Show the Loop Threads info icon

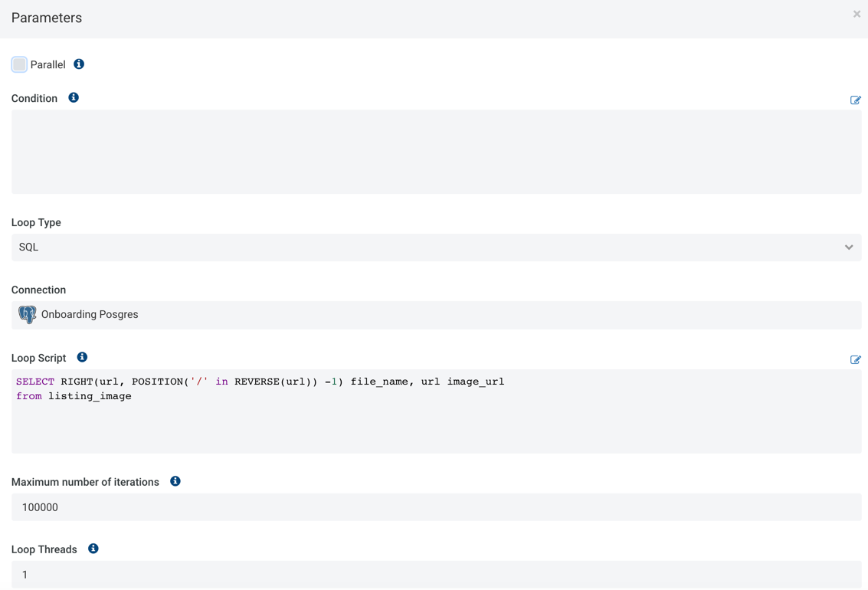pyautogui.click(x=93, y=549)
